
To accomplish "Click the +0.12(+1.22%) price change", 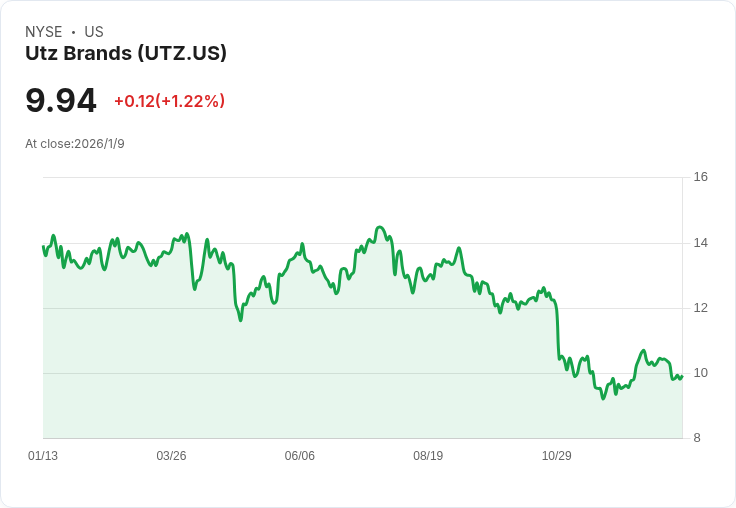I will [169, 101].
